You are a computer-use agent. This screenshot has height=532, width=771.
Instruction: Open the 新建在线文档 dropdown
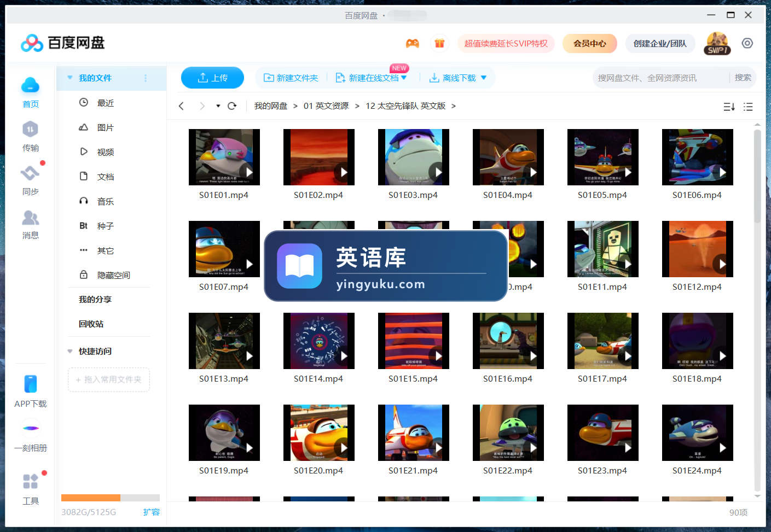click(404, 78)
